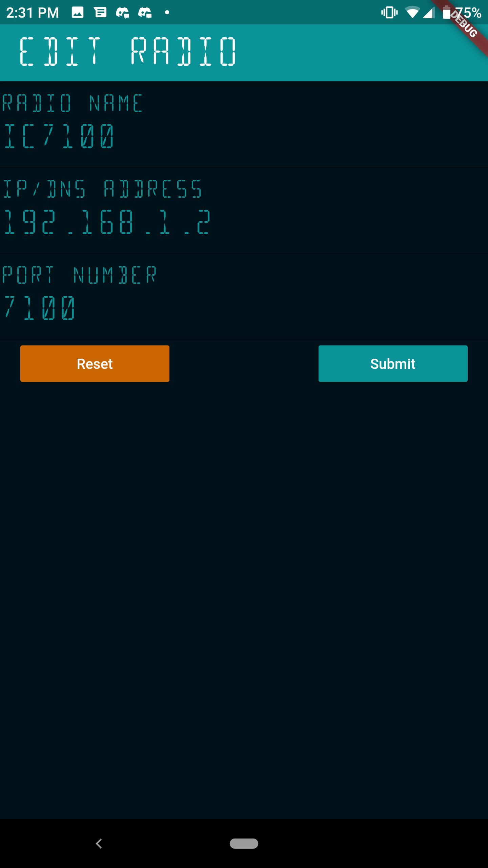This screenshot has width=488, height=868.
Task: Open the message notification icon in status bar
Action: [x=100, y=13]
